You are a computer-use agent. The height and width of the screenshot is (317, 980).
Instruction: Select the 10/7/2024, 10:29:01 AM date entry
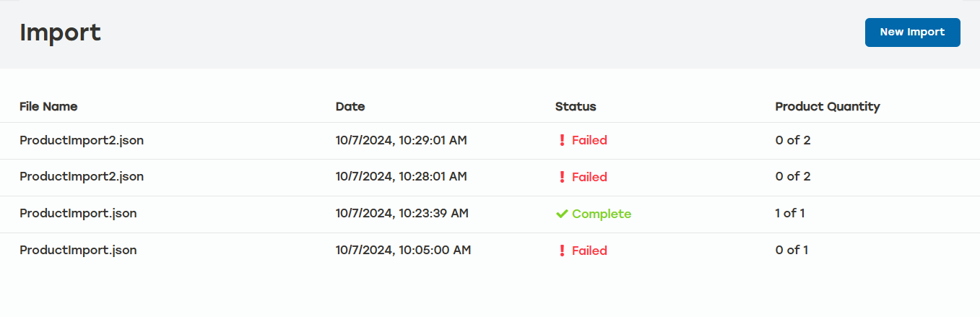click(401, 141)
